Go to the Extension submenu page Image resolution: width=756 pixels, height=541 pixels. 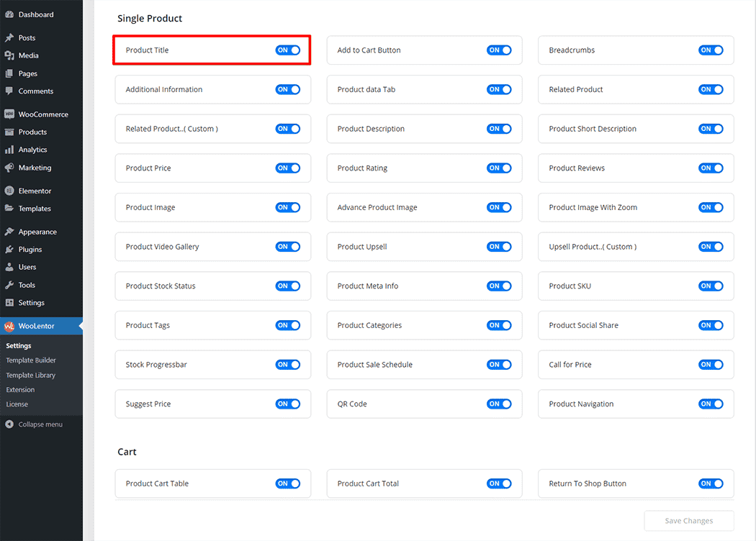20,390
